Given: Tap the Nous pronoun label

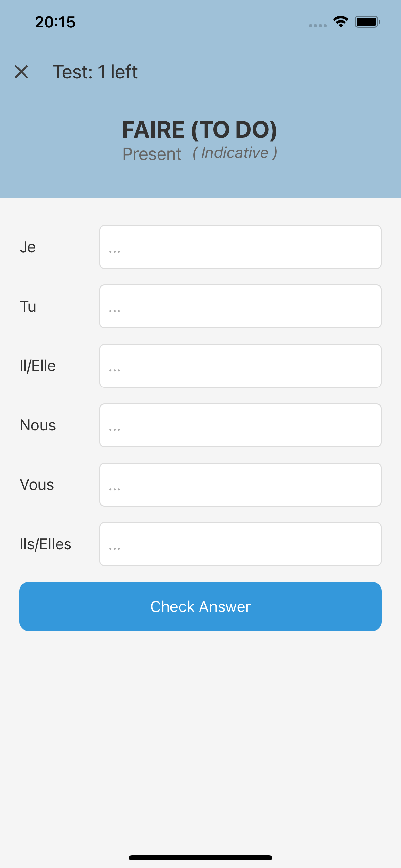Looking at the screenshot, I should coord(38,425).
